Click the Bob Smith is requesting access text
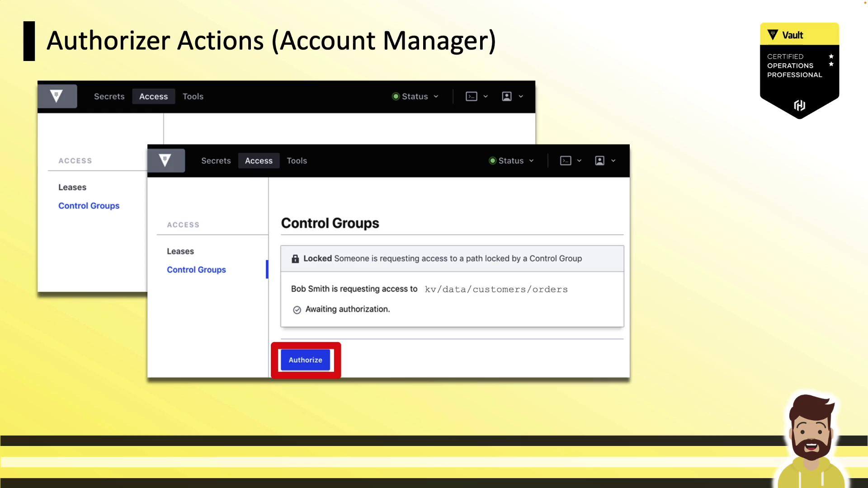868x488 pixels. [x=354, y=289]
